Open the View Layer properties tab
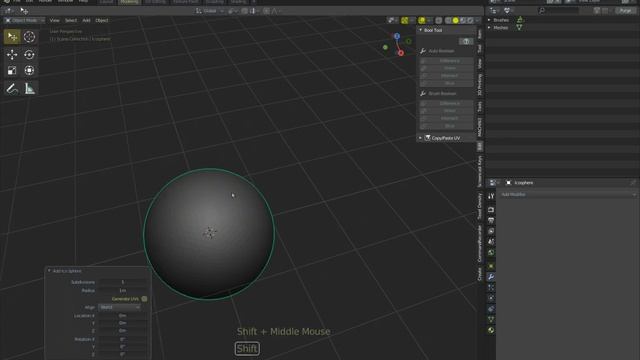The width and height of the screenshot is (640, 360). coord(491,231)
